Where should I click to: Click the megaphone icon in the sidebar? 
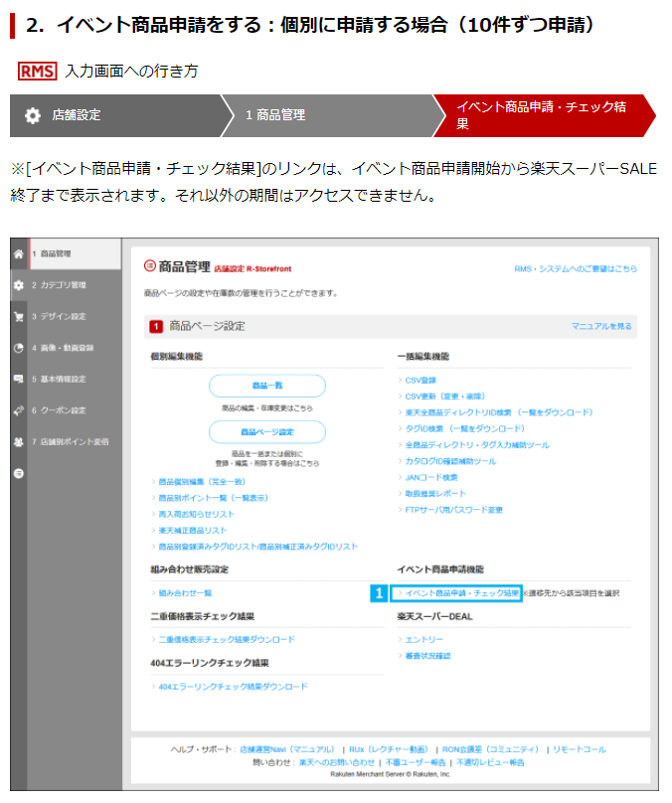tap(19, 410)
